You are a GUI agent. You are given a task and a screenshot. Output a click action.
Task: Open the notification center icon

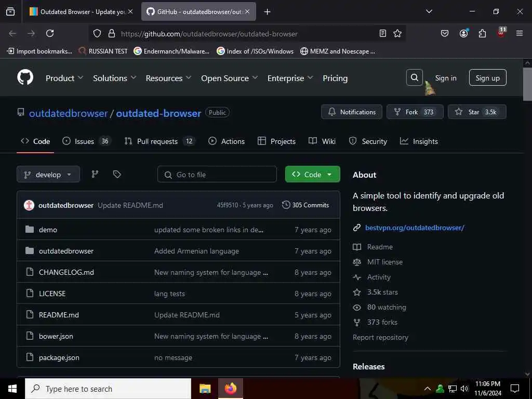515,389
